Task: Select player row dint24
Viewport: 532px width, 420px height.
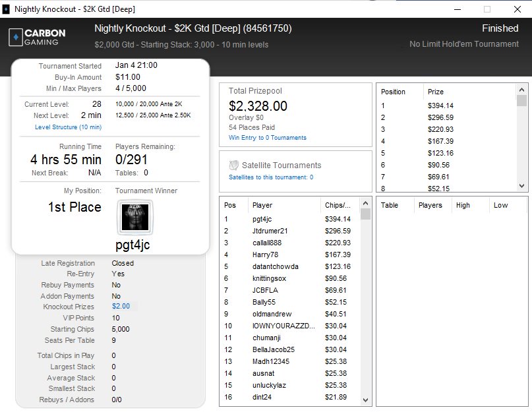Action: (x=290, y=397)
